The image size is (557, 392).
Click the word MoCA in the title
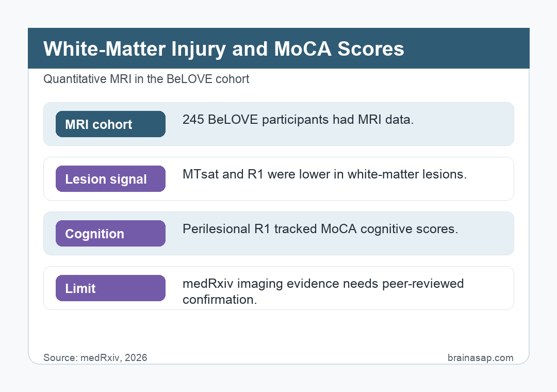(303, 48)
